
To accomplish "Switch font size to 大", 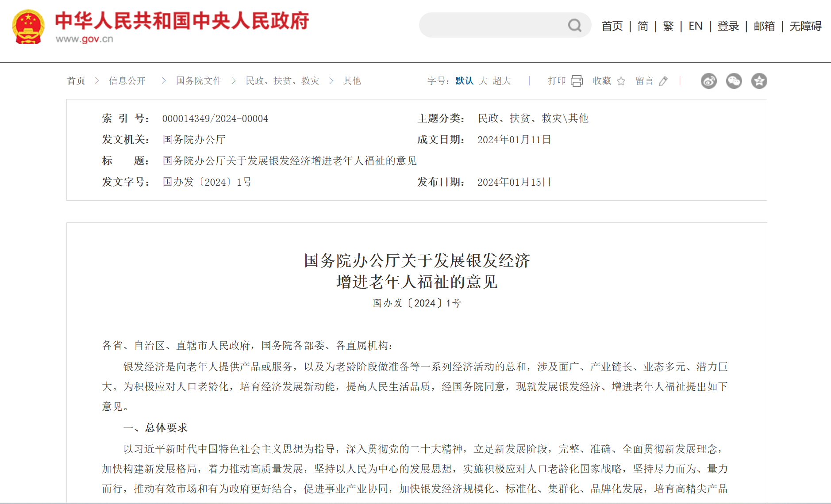I will (483, 81).
